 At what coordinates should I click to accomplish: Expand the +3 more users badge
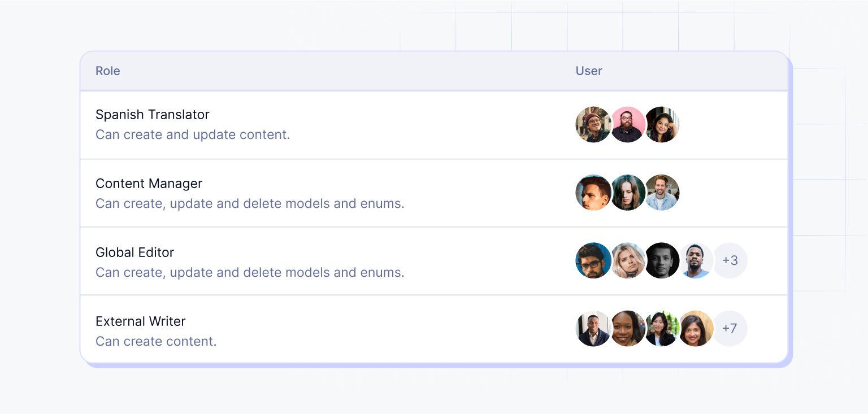pos(730,260)
